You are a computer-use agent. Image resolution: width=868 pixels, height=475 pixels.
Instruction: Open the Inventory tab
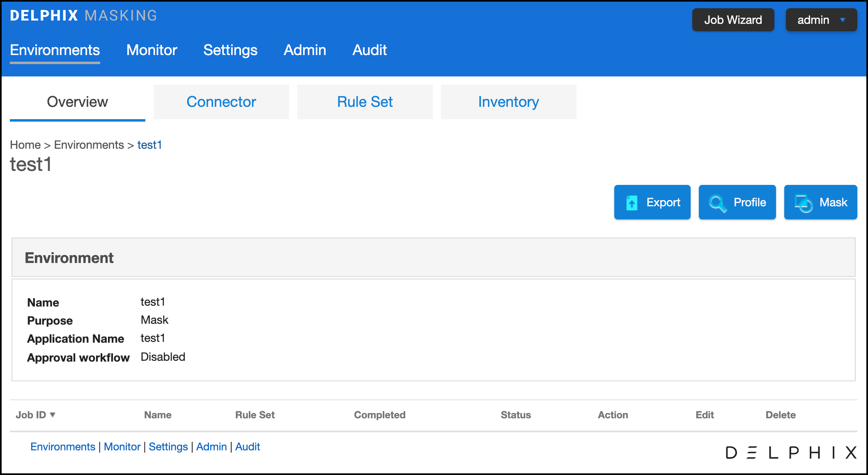click(508, 102)
